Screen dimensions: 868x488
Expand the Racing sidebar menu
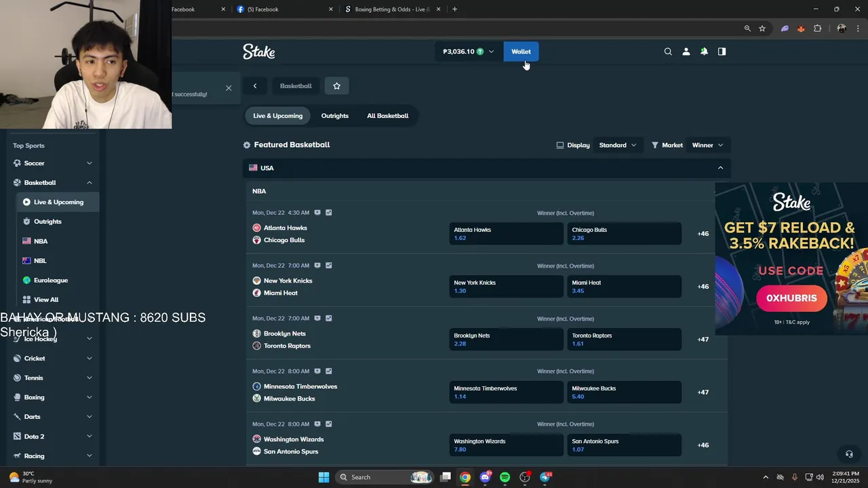(90, 456)
